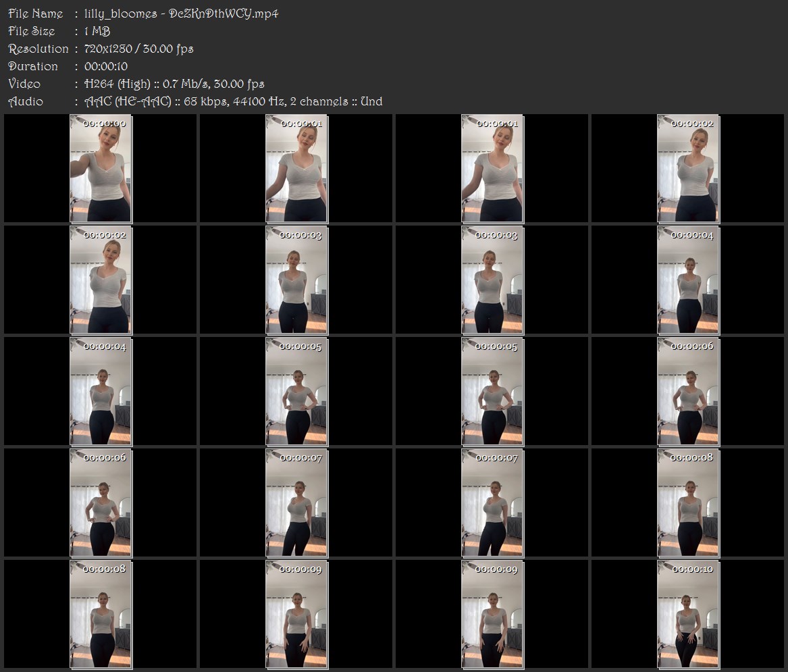
Task: Click the file name 'lilly_bloomes - DcZKnDthWCY.mp4'
Action: coord(182,14)
